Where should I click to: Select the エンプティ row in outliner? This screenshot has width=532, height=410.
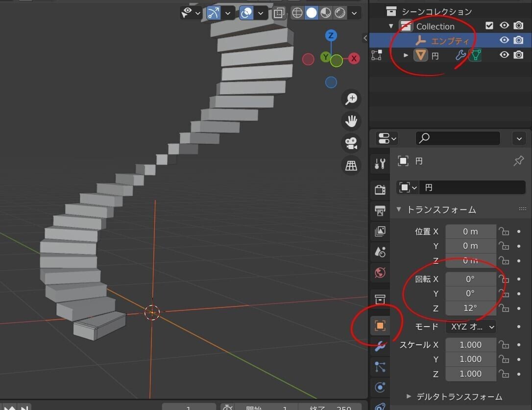(x=450, y=40)
